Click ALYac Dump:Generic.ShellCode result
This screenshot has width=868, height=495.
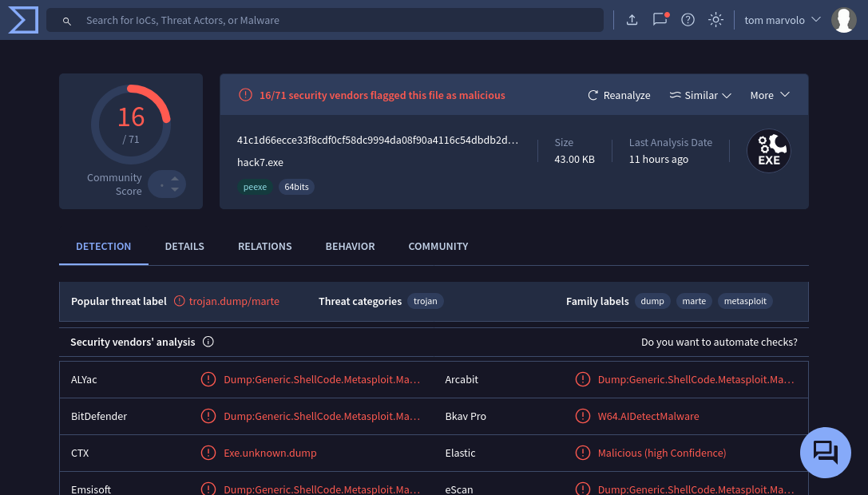click(322, 379)
